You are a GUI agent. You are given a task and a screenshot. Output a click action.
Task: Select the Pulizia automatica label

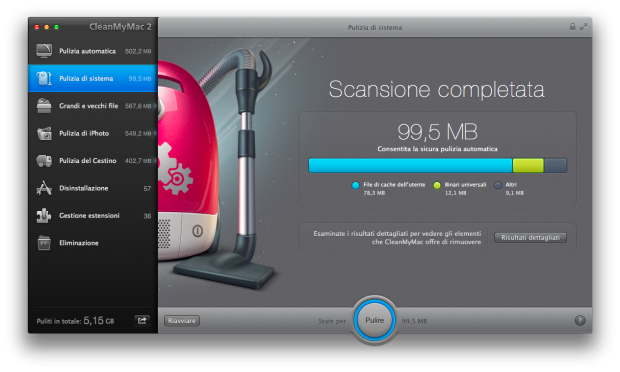(87, 51)
